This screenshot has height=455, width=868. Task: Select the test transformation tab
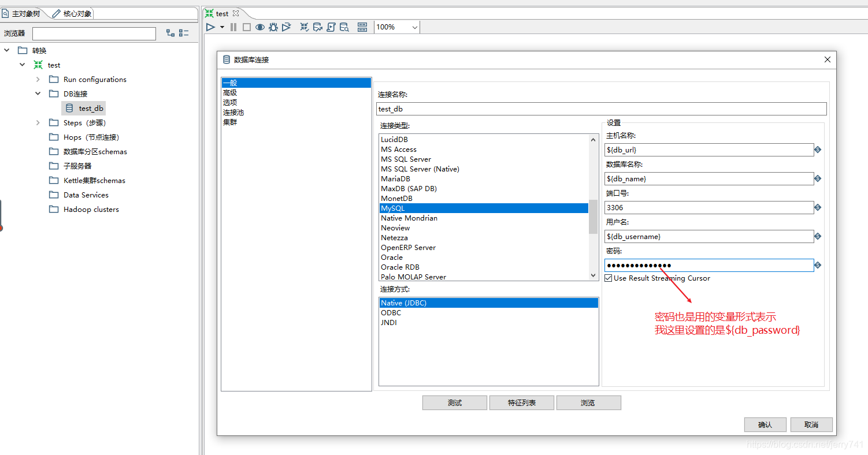pyautogui.click(x=222, y=13)
